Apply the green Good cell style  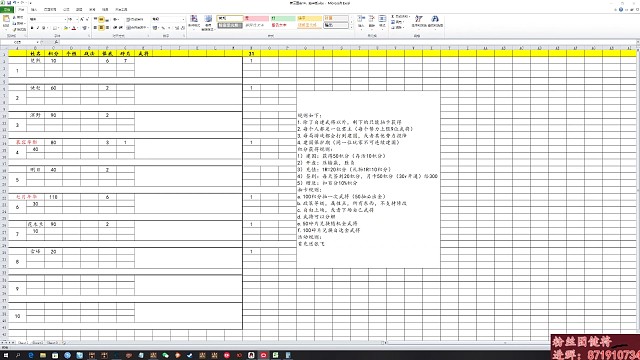pyautogui.click(x=283, y=18)
